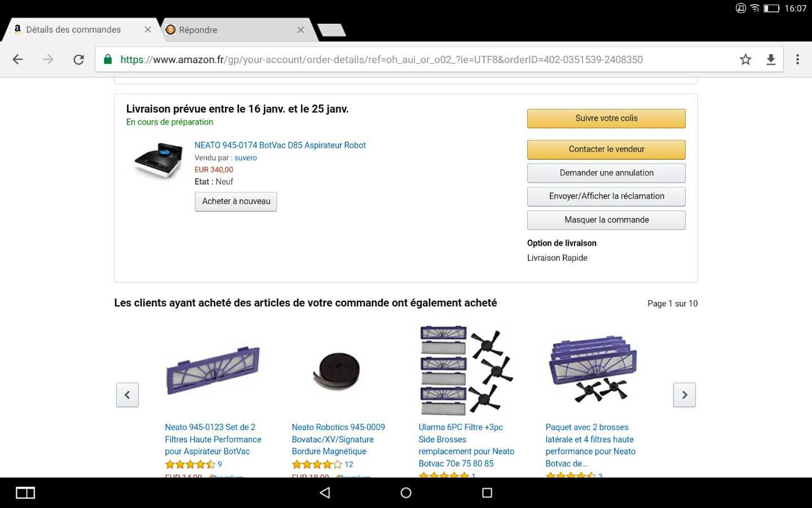Tap the Android back navigation button
This screenshot has height=508, width=812.
[x=325, y=493]
